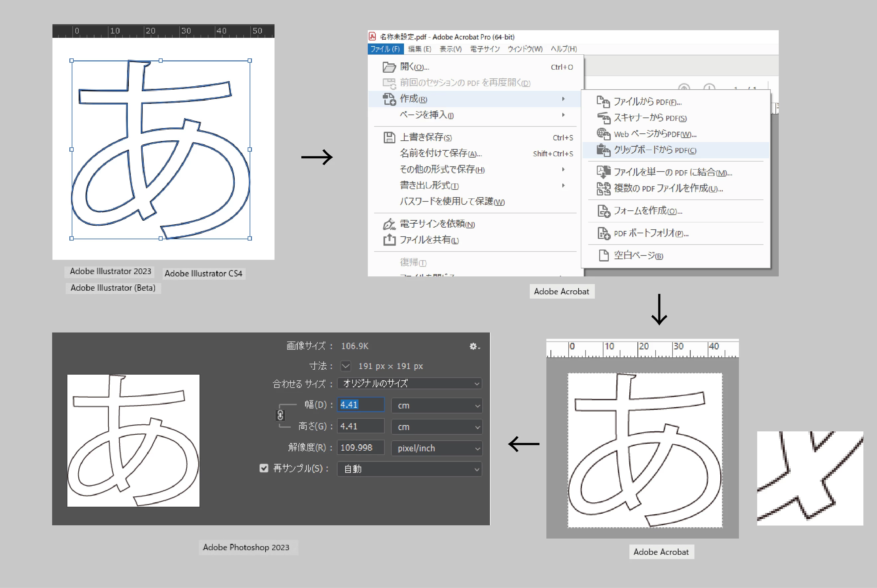Click the PDF from Scanner icon

(603, 118)
